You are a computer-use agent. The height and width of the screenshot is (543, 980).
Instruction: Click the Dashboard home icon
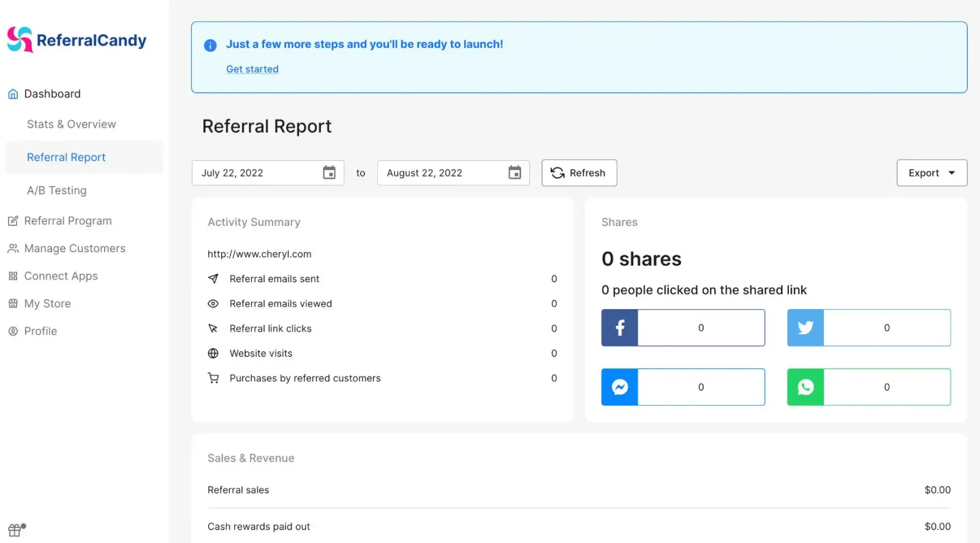[13, 94]
